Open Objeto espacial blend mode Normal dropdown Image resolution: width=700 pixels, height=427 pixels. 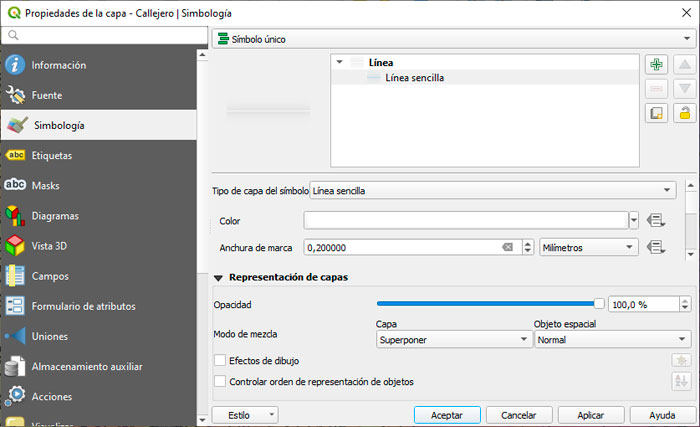pos(612,339)
